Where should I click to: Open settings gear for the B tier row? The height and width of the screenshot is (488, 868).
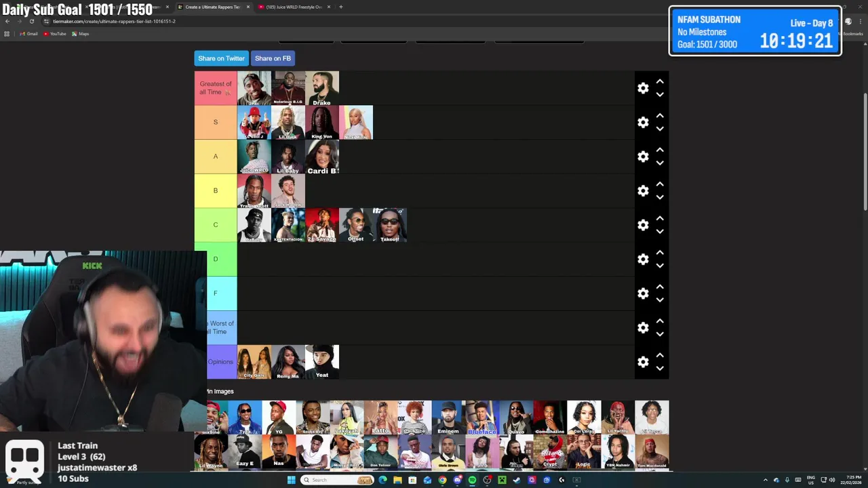(x=643, y=190)
